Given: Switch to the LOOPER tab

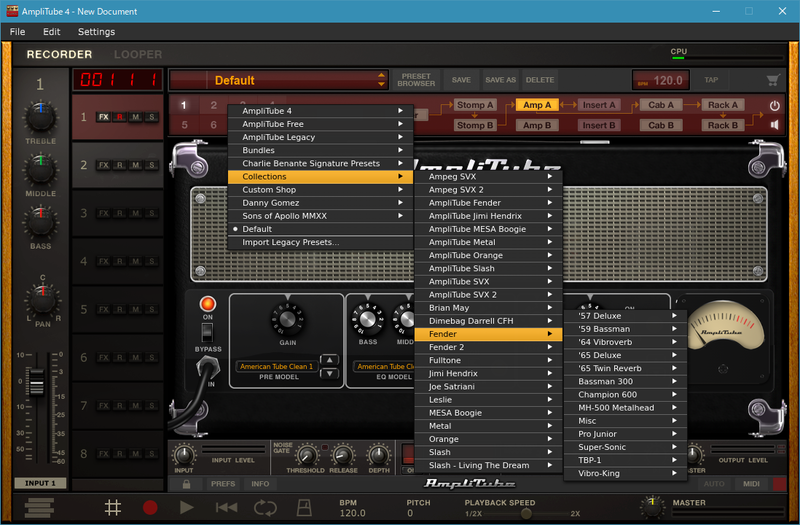Looking at the screenshot, I should click(x=138, y=55).
